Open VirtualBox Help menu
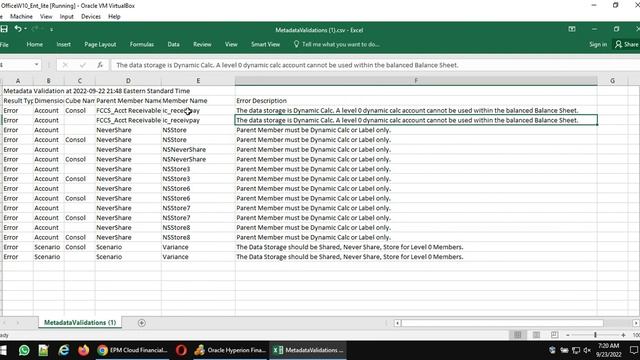Viewport: 640px width, 360px height. coord(114,16)
